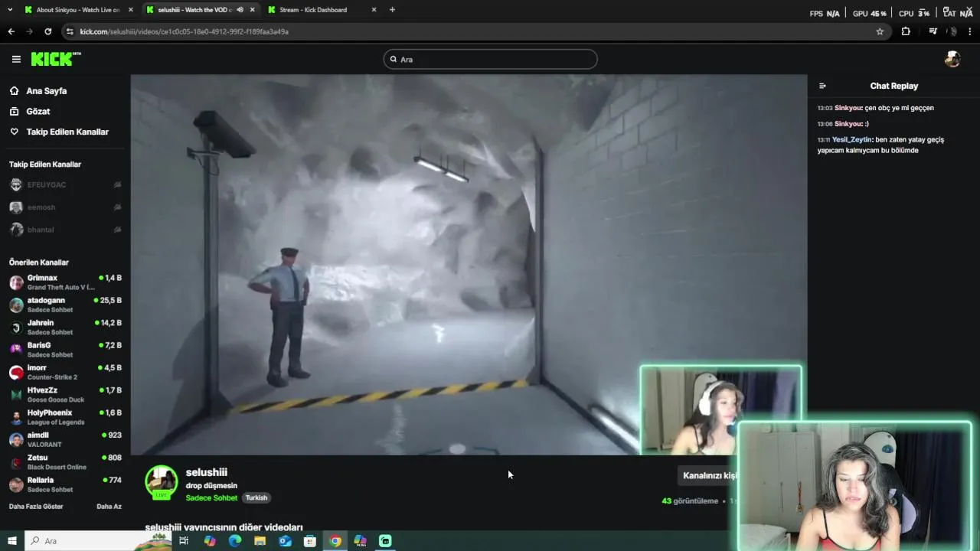Screen dimensions: 980x551
Task: Open the Kick hamburger sidebar menu
Action: coord(16,59)
